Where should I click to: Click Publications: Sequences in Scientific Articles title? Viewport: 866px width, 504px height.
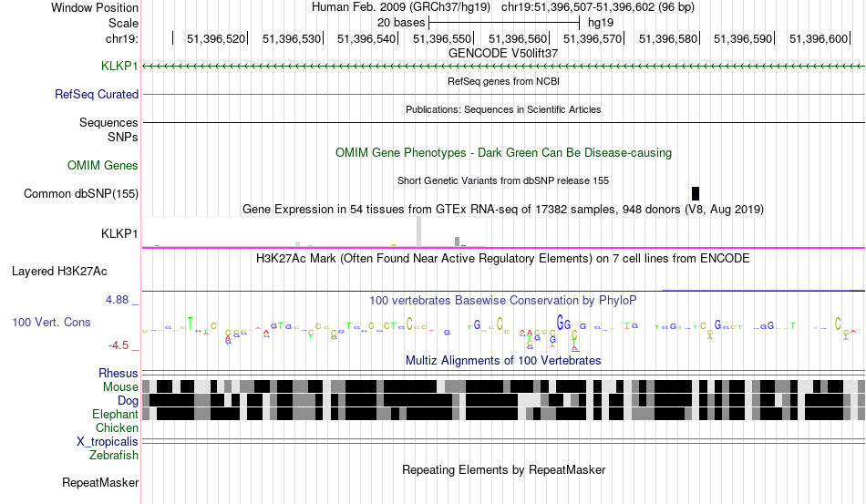coord(503,110)
